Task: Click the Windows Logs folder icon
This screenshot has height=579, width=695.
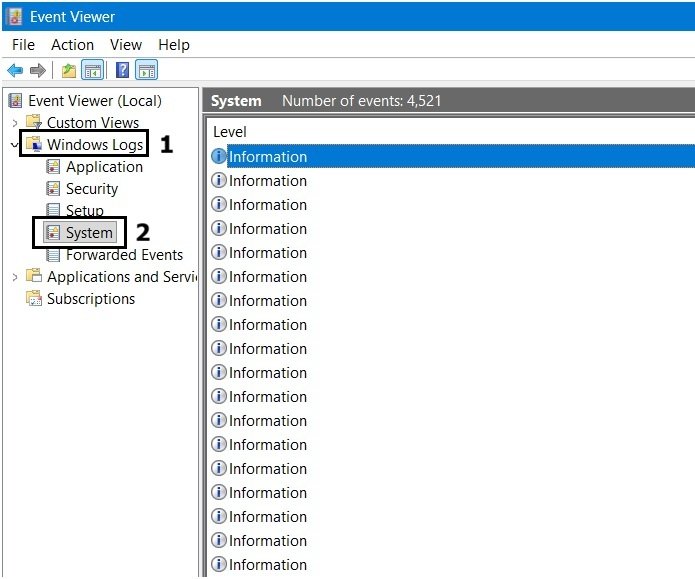Action: tap(34, 144)
